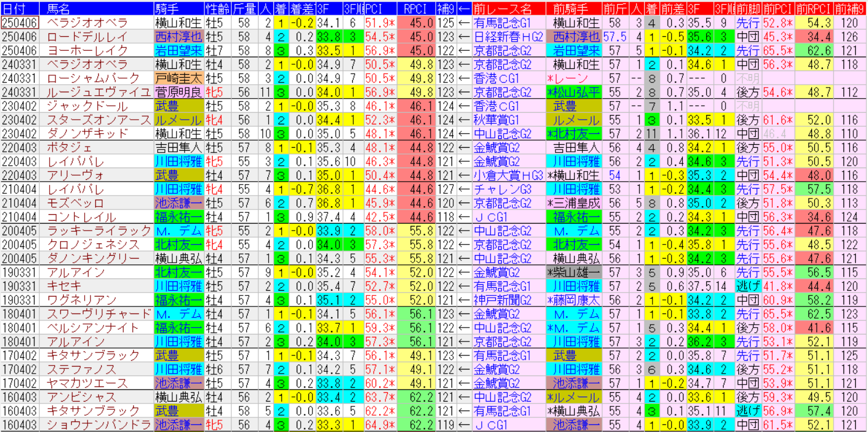Click the arrow column header icon
The height and width of the screenshot is (432, 868).
[x=464, y=9]
